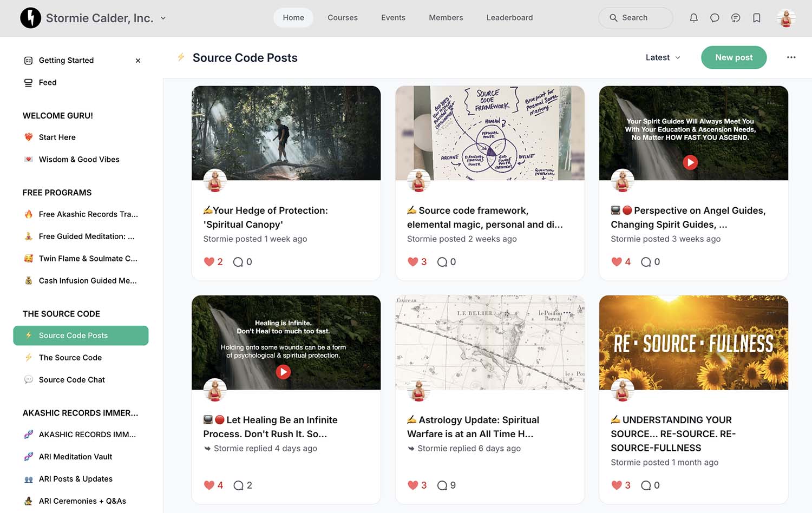
Task: Heart the RE-SOURCE-FULLNESS post
Action: (x=616, y=485)
